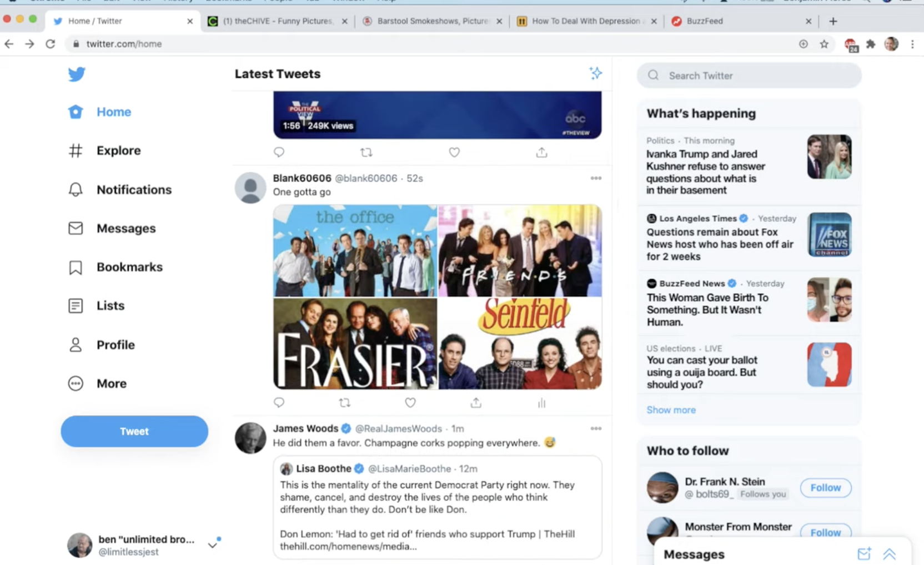The width and height of the screenshot is (924, 565).
Task: Click the red extension icon with badge
Action: click(x=851, y=45)
